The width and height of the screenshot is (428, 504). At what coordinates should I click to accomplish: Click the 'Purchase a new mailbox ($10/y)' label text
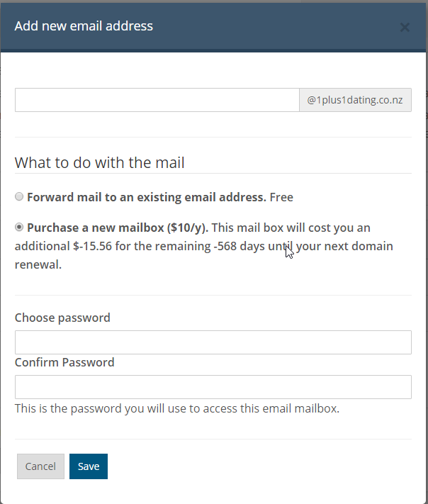pyautogui.click(x=117, y=228)
